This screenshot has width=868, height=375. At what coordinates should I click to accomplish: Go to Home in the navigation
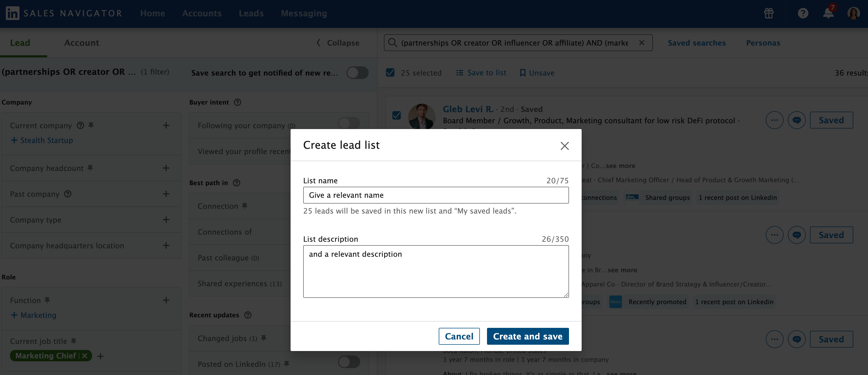point(153,13)
